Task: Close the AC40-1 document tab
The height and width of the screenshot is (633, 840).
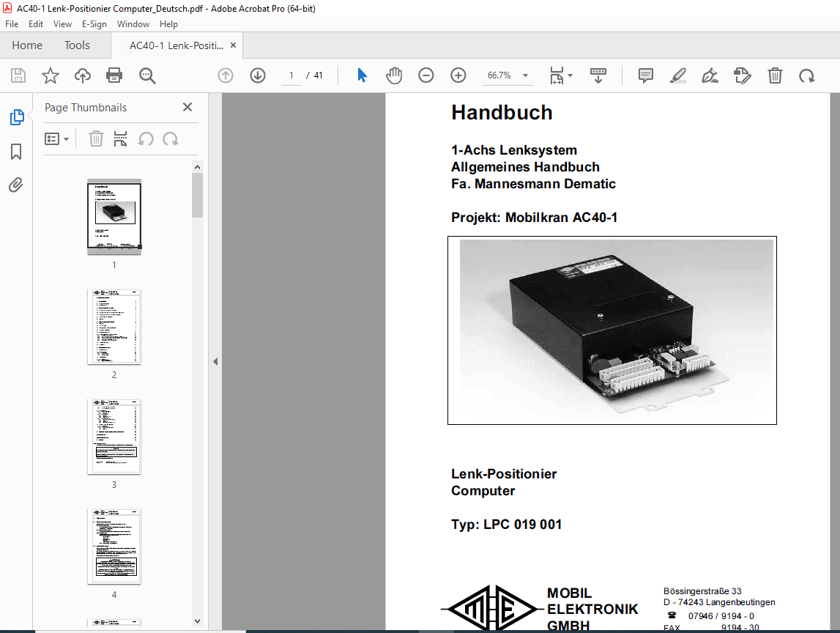Action: (233, 45)
